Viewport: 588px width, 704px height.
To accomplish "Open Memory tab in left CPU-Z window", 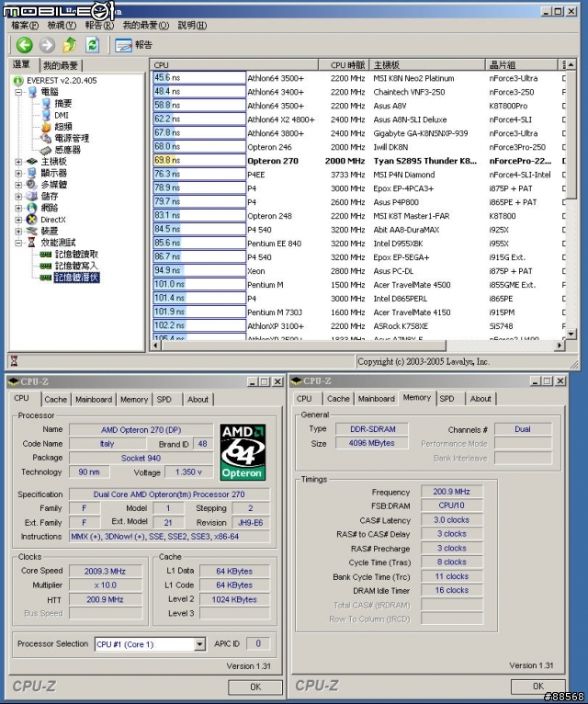I will coord(134,399).
